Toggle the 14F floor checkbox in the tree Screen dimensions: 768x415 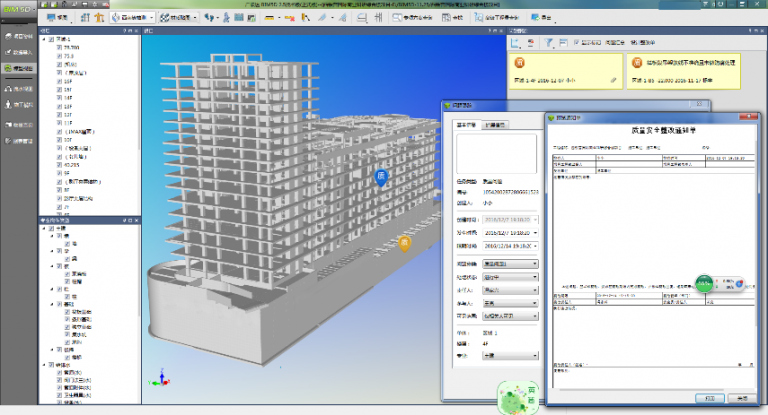[x=58, y=98]
